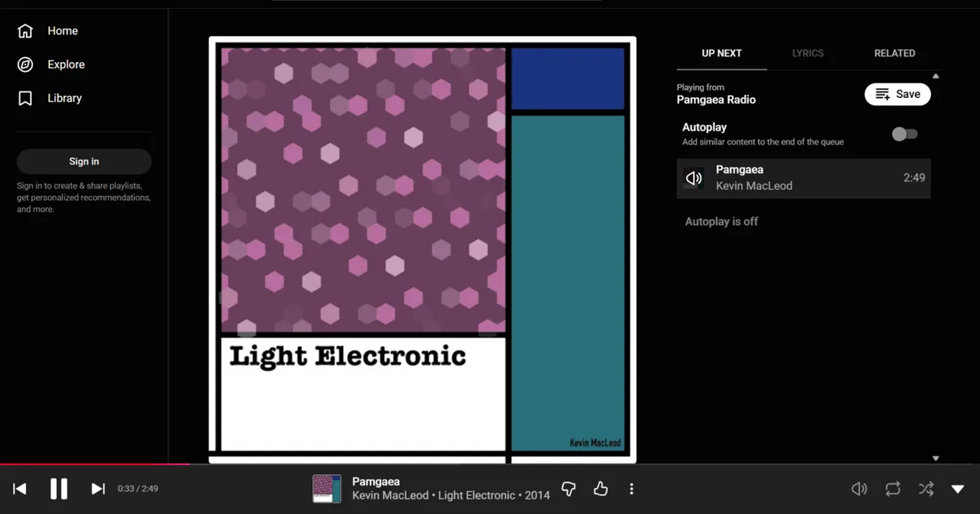Select the Pamgaea track in the queue
This screenshot has width=980, height=514.
[804, 178]
